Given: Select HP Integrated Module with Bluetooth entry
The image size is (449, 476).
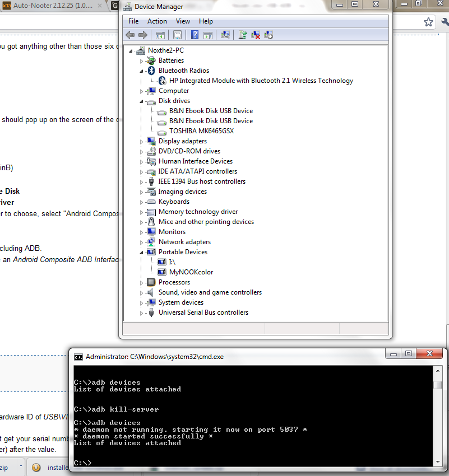Looking at the screenshot, I should [x=261, y=81].
